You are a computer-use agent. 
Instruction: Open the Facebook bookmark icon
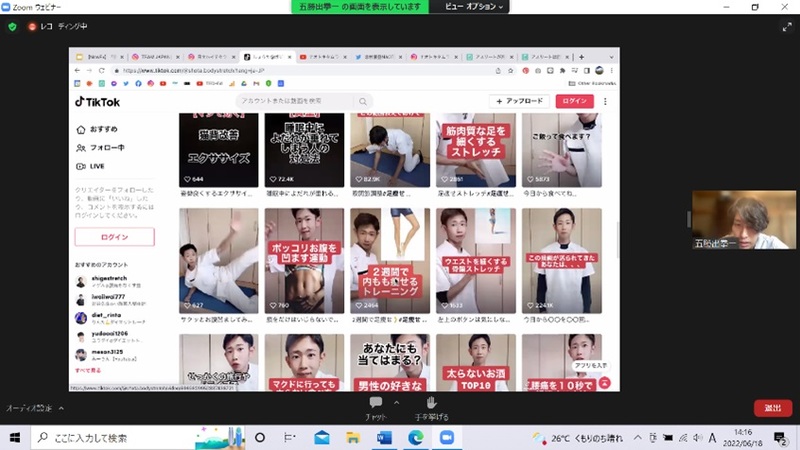(138, 83)
